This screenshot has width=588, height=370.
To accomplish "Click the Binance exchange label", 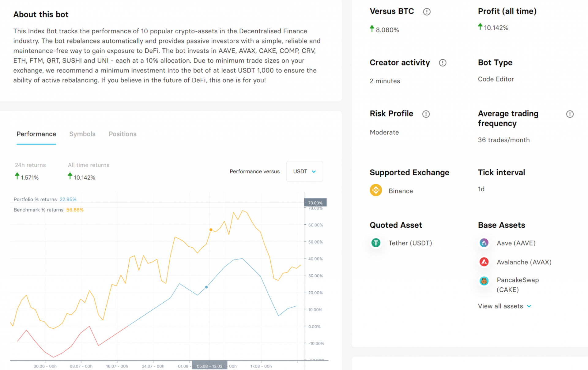I will coord(401,191).
